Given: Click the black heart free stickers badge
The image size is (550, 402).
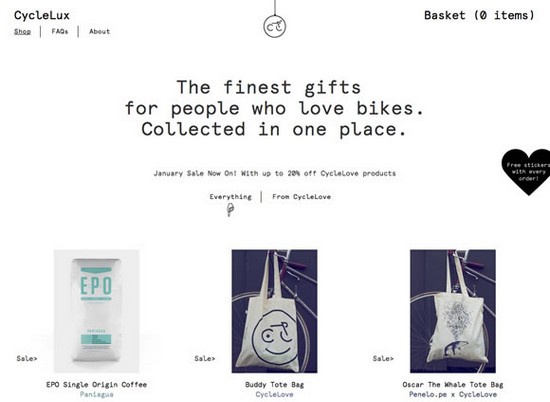Looking at the screenshot, I should pos(526,172).
